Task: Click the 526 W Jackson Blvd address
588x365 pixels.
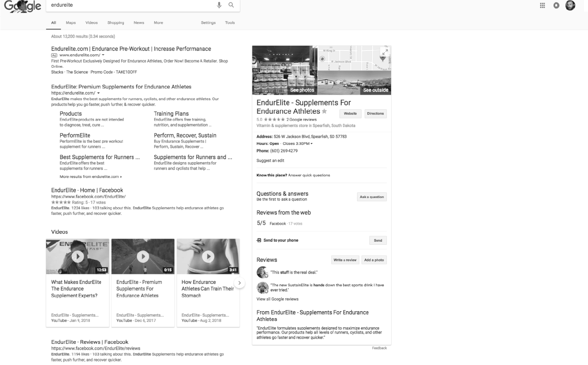Action: click(x=310, y=136)
